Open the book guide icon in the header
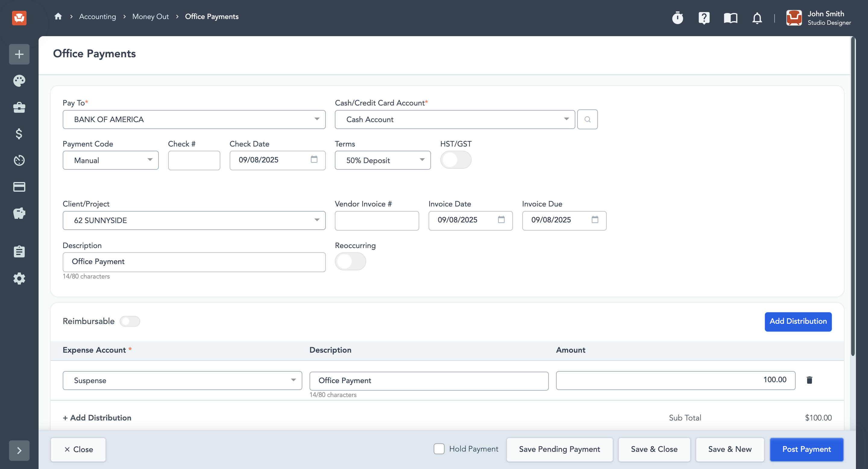This screenshot has height=469, width=868. click(731, 17)
